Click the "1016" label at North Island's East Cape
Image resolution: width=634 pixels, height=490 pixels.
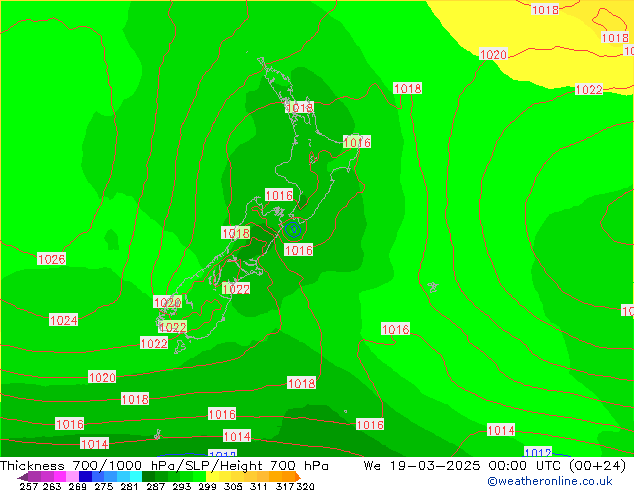click(357, 142)
